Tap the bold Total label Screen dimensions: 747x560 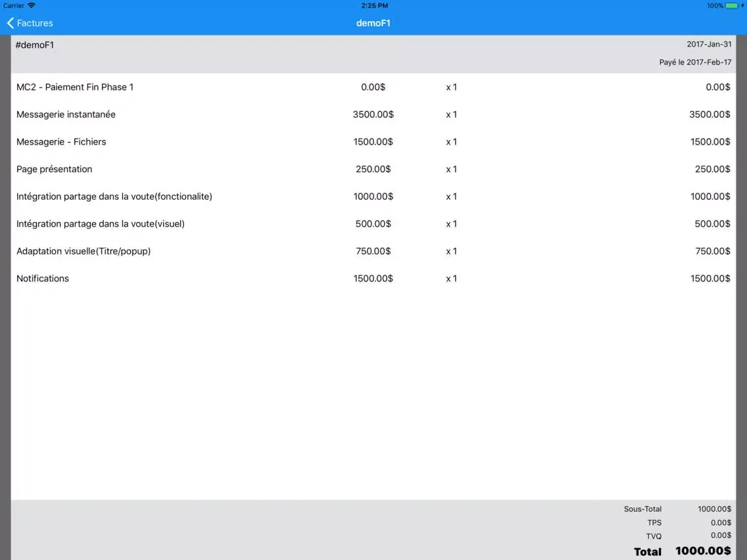[648, 551]
